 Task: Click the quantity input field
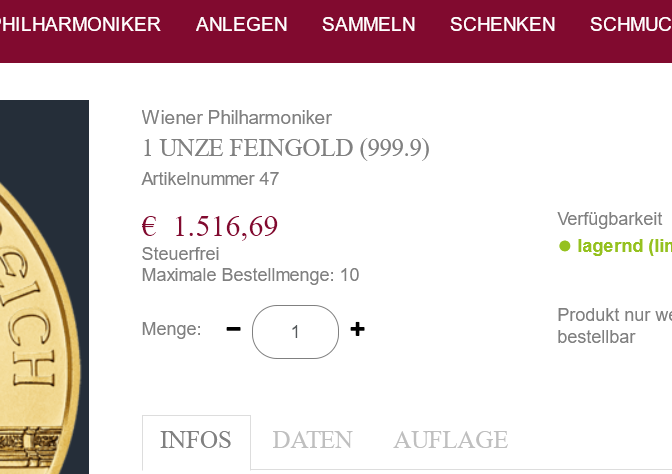tap(295, 332)
